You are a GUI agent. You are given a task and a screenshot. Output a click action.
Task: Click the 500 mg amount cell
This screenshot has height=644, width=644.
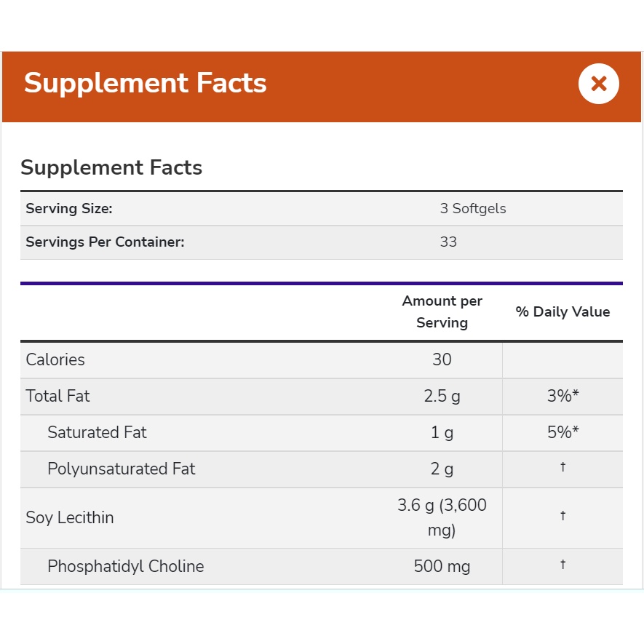click(x=442, y=566)
